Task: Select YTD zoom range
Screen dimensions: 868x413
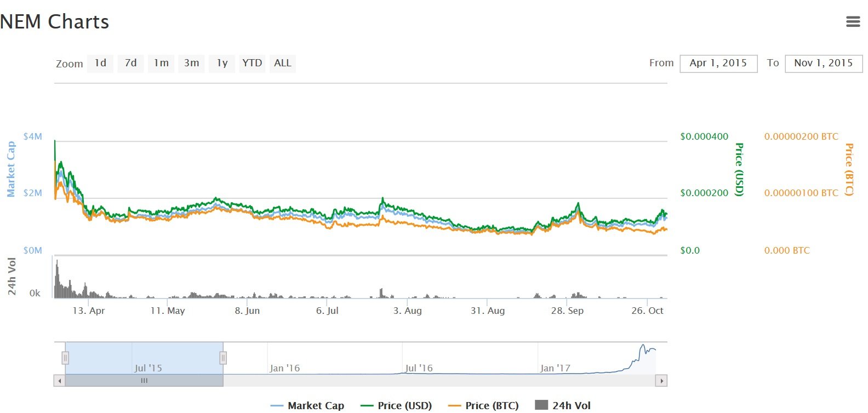Action: tap(252, 64)
